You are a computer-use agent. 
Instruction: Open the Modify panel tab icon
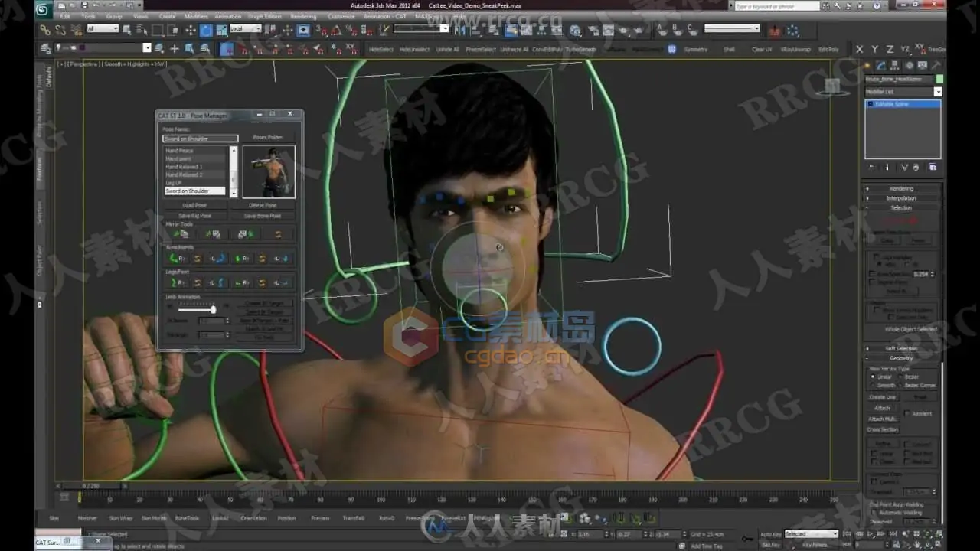coord(881,65)
